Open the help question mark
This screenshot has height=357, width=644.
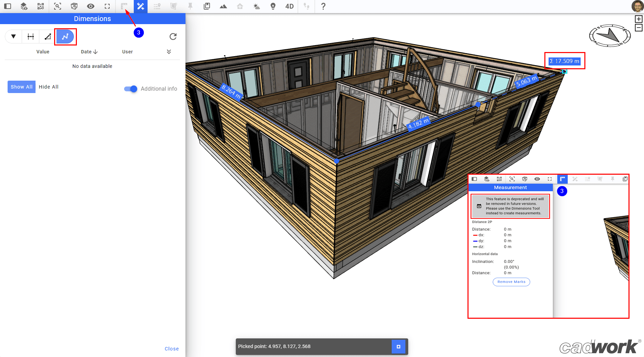(323, 6)
